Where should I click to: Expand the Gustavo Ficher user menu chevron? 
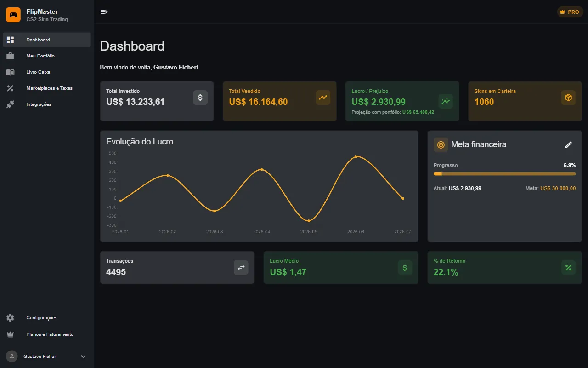(x=83, y=356)
